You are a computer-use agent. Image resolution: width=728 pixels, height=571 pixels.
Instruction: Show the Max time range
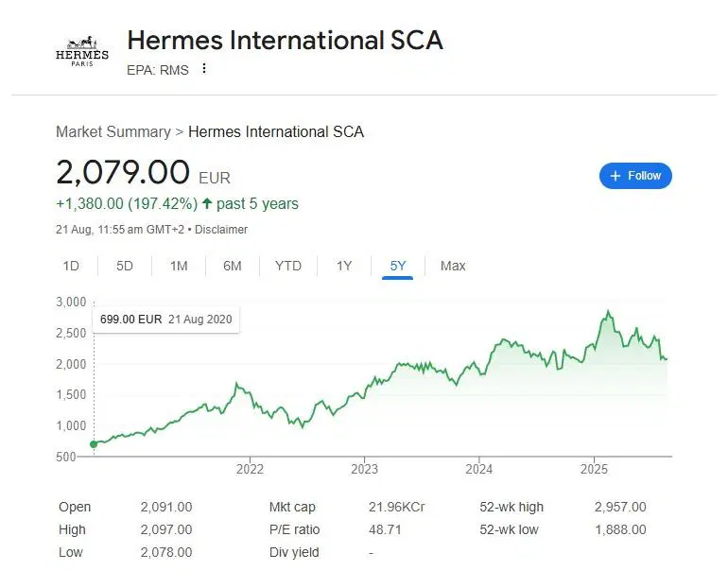click(453, 266)
